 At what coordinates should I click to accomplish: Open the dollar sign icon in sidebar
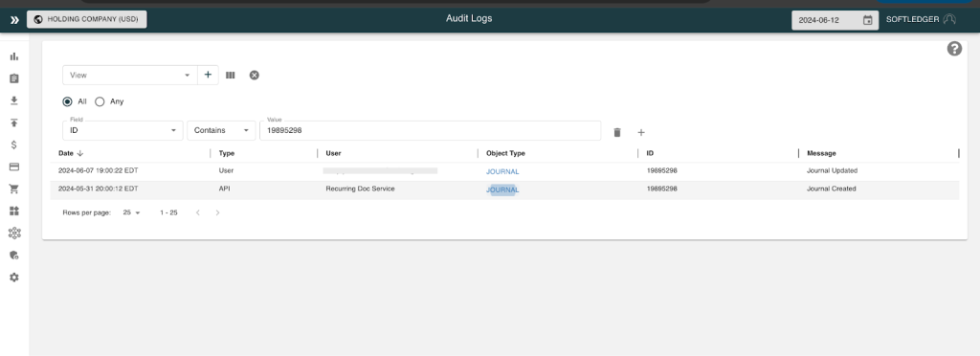[14, 145]
